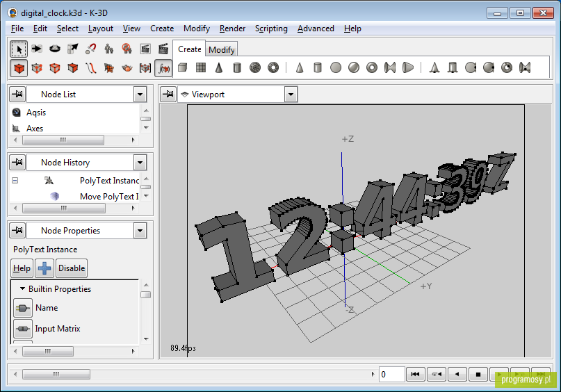Click the Unparent tool icon
561x392 pixels.
click(x=127, y=49)
